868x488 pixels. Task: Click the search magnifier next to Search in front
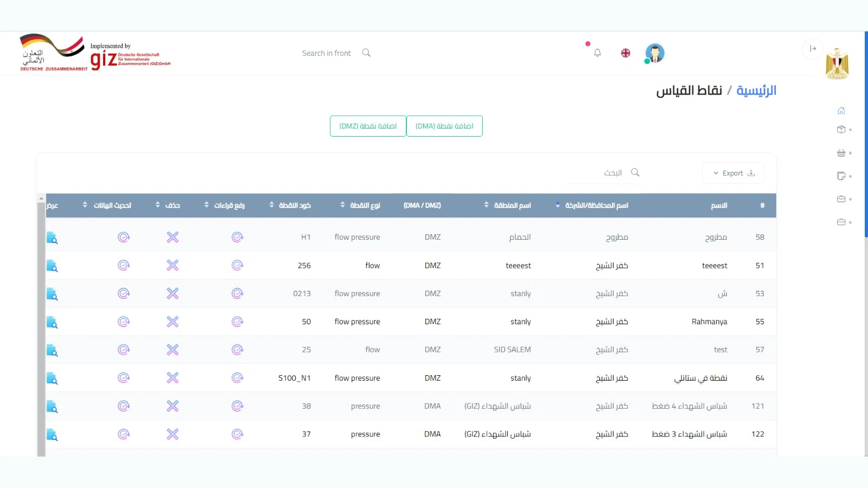point(366,53)
